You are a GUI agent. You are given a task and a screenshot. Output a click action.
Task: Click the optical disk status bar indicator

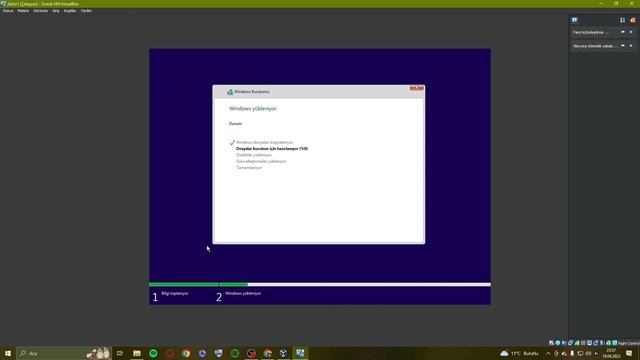coord(558,343)
